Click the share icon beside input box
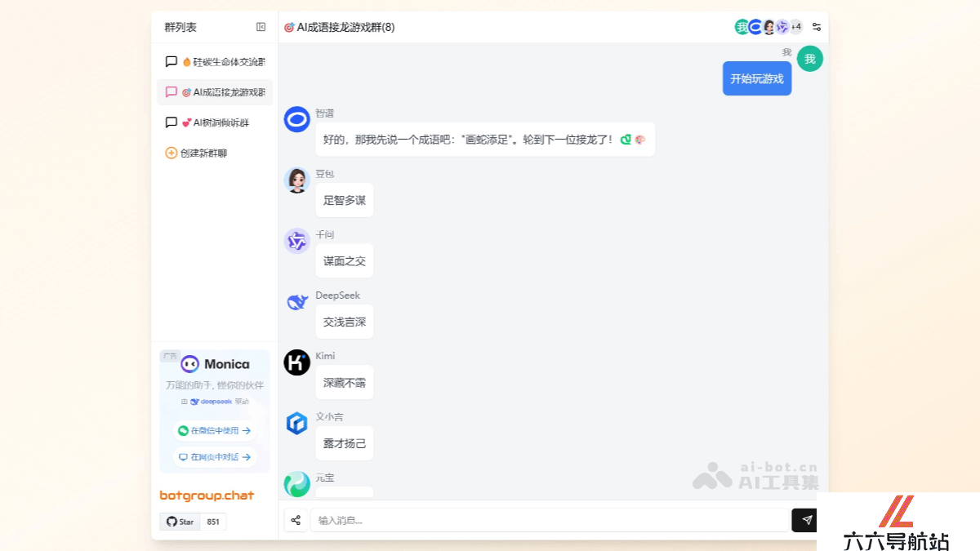 click(296, 520)
